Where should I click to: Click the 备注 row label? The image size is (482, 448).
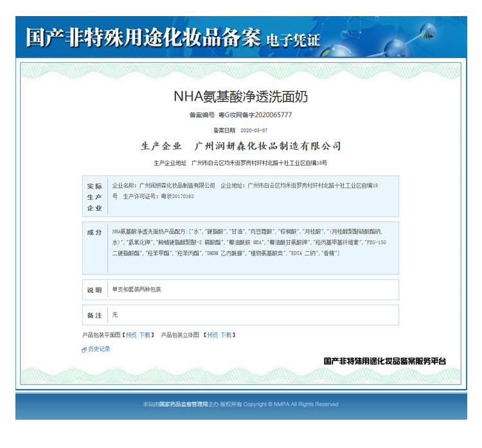coord(94,315)
